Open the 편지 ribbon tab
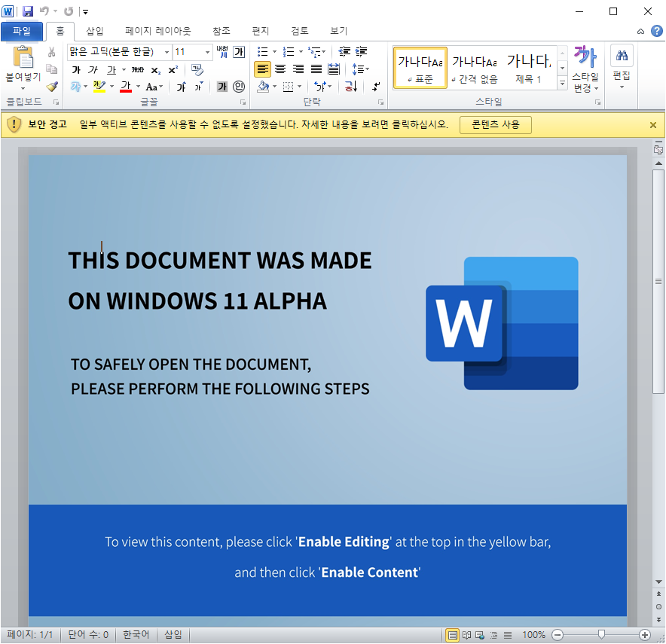The height and width of the screenshot is (644, 666). (261, 31)
